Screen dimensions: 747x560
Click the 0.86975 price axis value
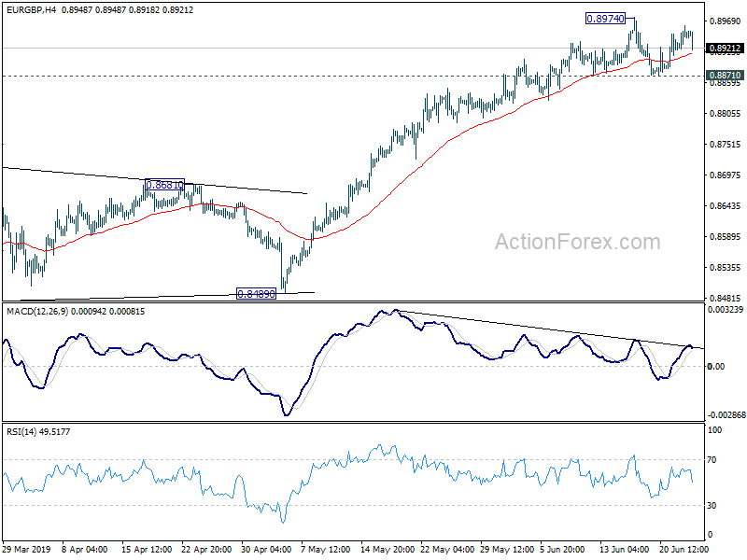click(726, 175)
